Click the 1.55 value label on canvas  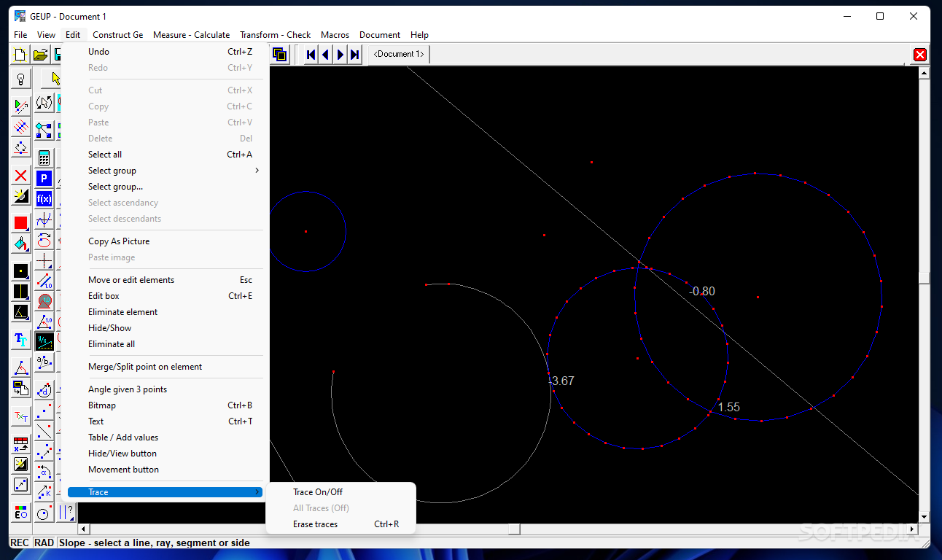click(x=729, y=407)
